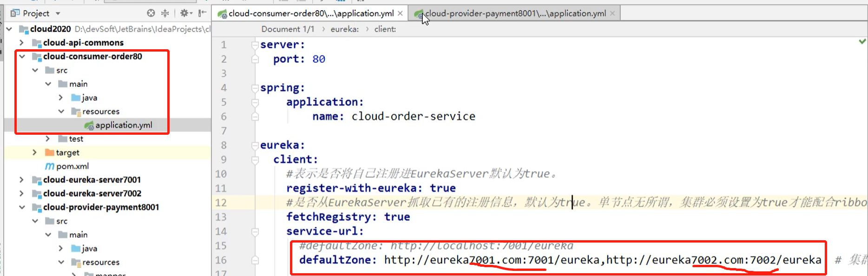The height and width of the screenshot is (276, 868).
Task: Click line number 12 in the gutter
Action: tap(221, 203)
